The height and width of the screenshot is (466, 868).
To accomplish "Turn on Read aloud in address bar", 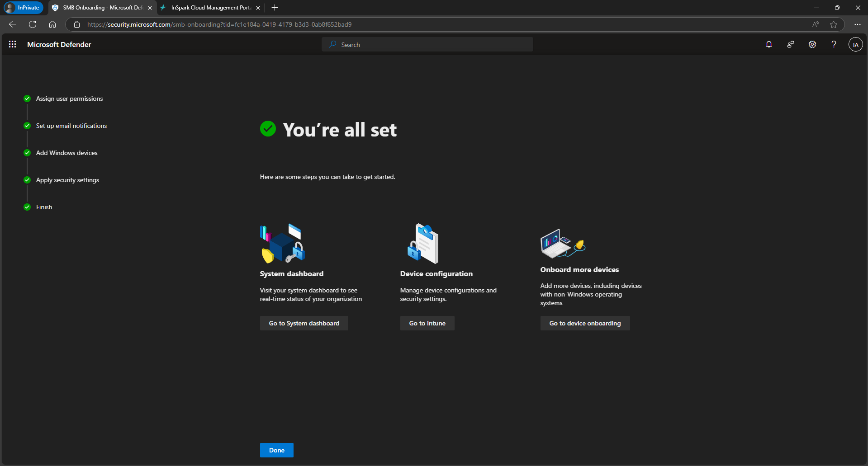I will point(816,24).
